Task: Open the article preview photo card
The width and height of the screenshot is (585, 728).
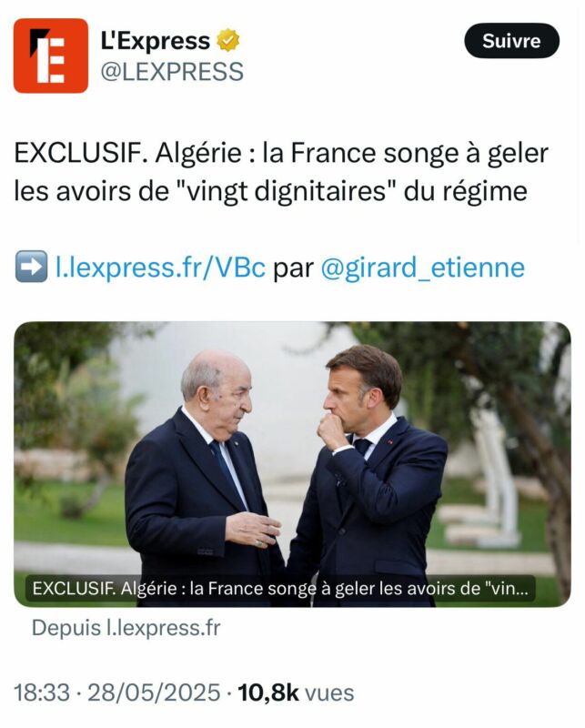Action: tap(293, 464)
